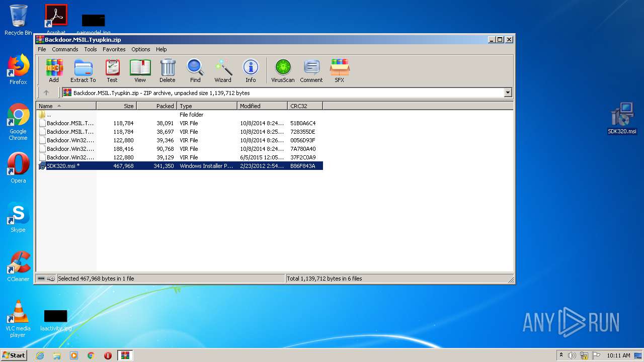Open the Commands menu

click(65, 49)
